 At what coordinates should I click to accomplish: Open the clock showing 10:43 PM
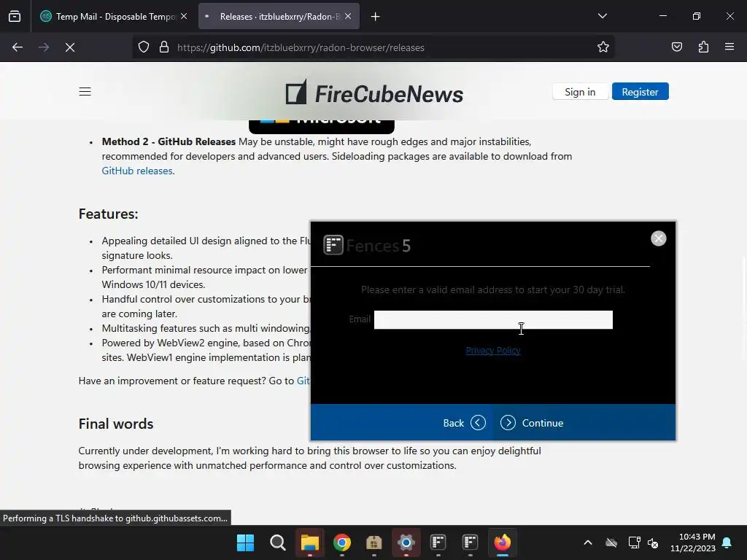(x=692, y=542)
